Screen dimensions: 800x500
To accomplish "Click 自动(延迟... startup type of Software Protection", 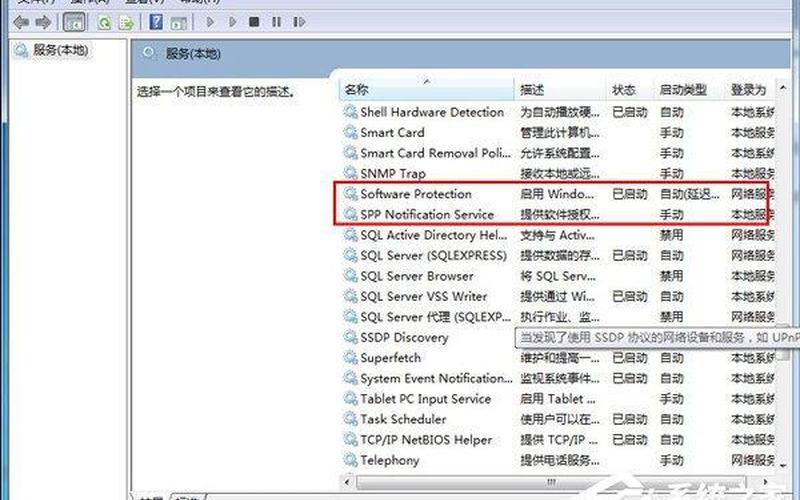I will point(689,194).
